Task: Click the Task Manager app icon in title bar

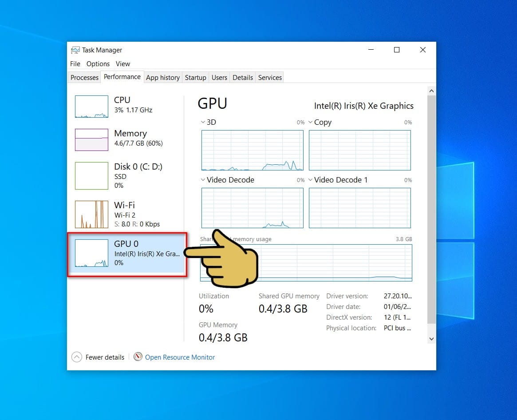Action: tap(75, 50)
